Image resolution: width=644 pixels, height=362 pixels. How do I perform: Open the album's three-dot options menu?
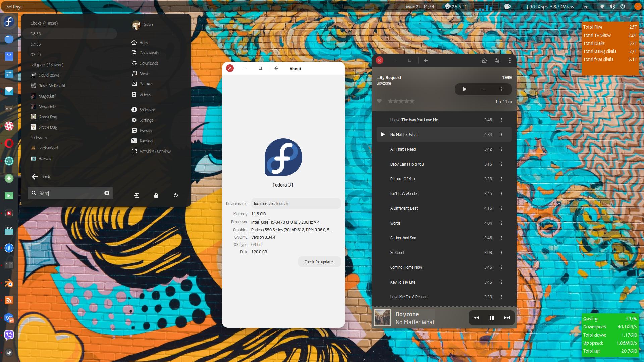[502, 89]
